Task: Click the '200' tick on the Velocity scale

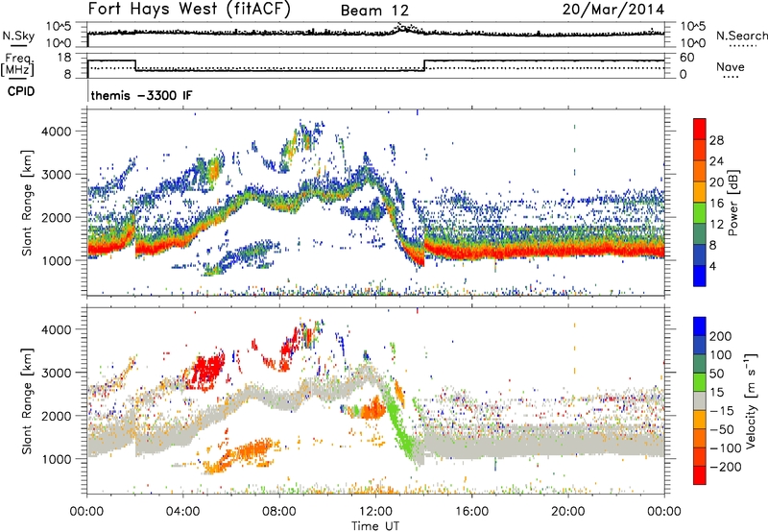Action: point(721,336)
